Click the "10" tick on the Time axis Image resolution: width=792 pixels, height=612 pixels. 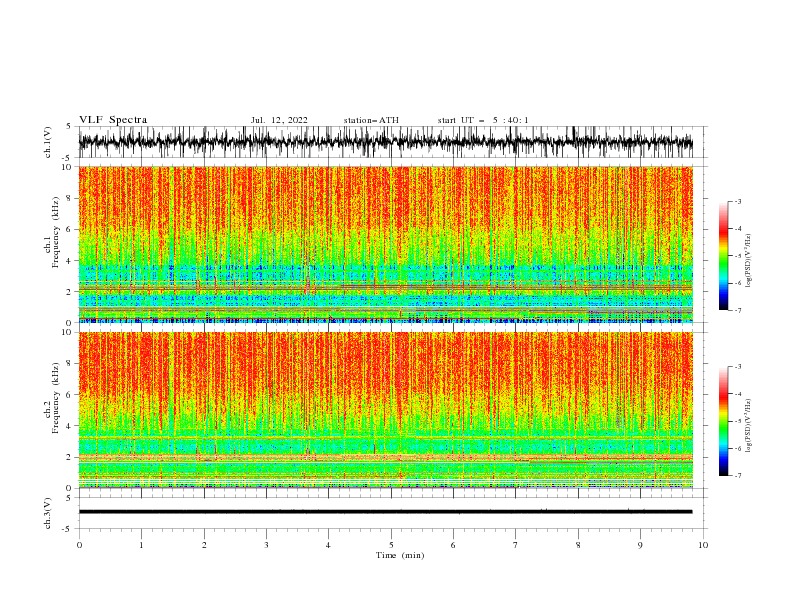[x=703, y=545]
